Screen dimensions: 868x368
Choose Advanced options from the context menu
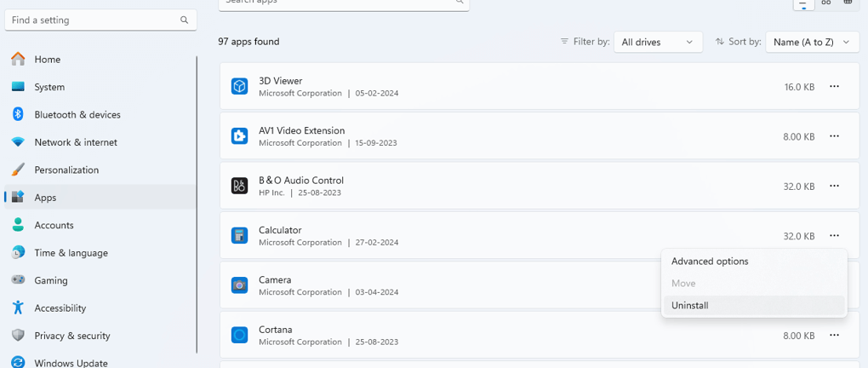[x=710, y=262]
